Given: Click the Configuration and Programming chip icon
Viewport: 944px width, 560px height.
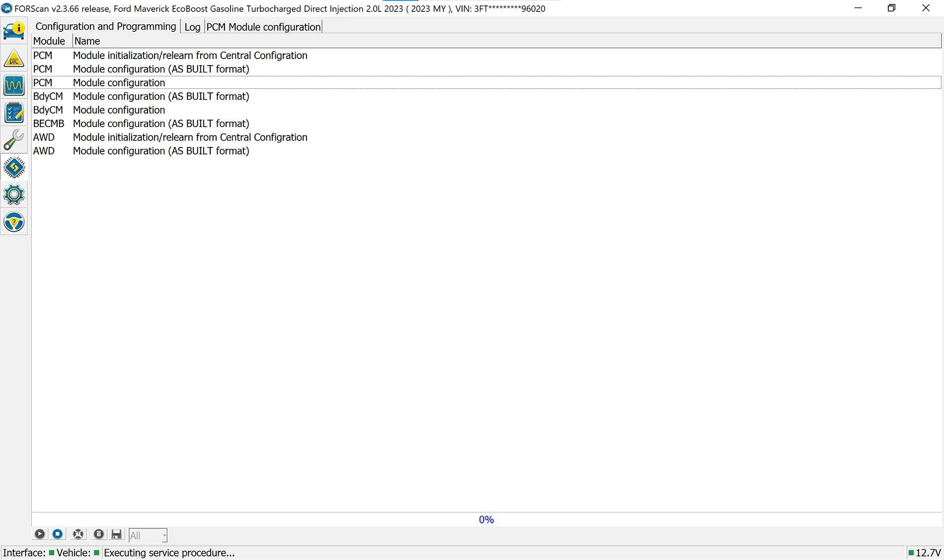Looking at the screenshot, I should (14, 168).
